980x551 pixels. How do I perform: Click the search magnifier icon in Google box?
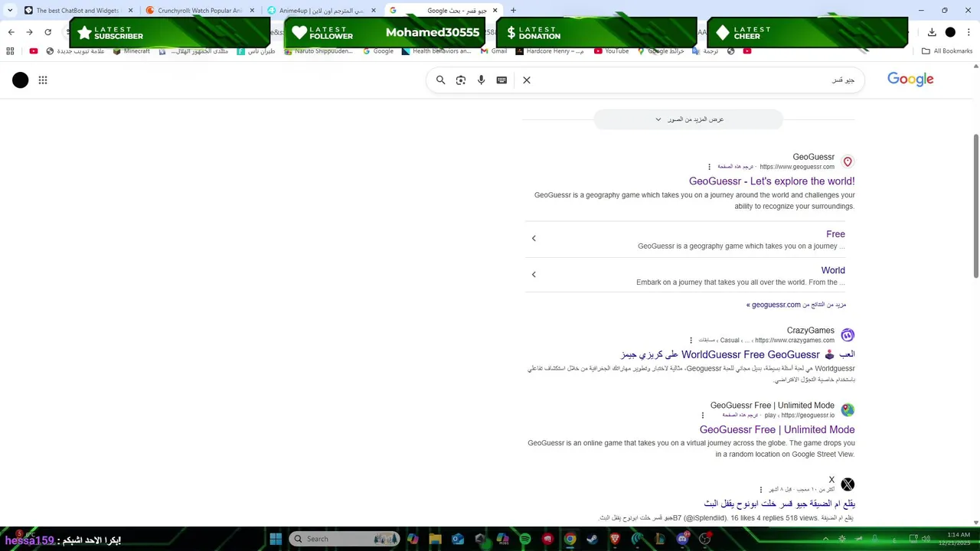tap(440, 80)
